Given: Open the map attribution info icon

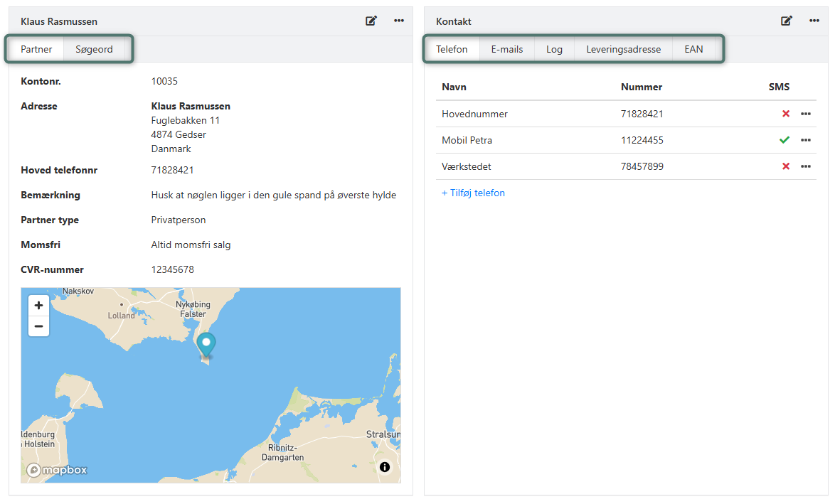Looking at the screenshot, I should [x=385, y=467].
